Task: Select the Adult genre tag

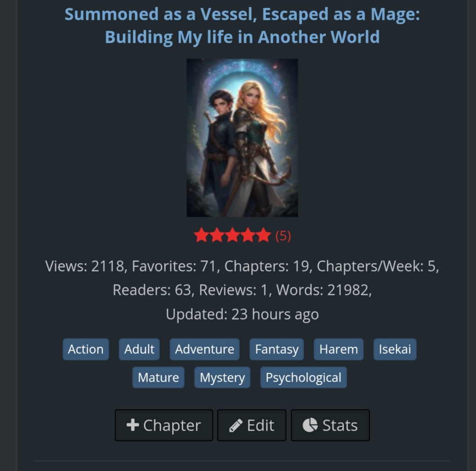Action: (139, 349)
